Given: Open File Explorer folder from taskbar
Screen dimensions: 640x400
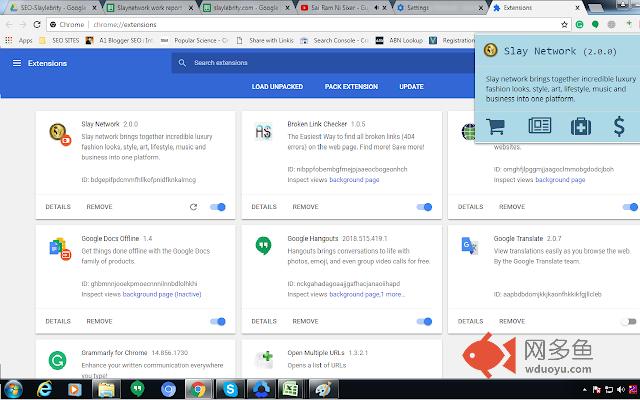Looking at the screenshot, I should point(106,389).
